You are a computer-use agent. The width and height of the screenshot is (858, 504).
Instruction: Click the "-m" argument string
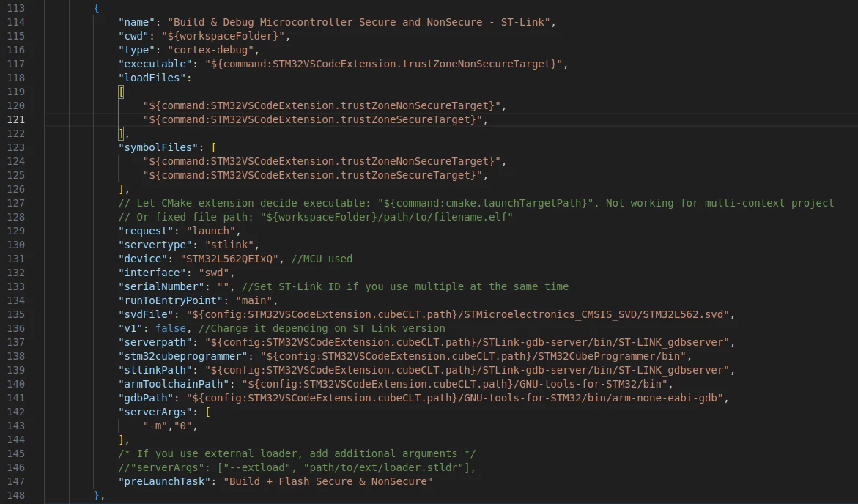click(x=155, y=426)
